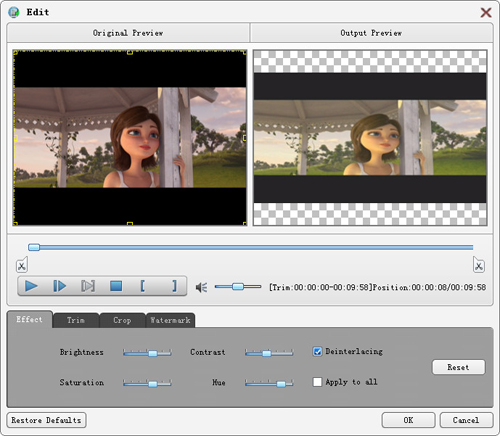Image resolution: width=500 pixels, height=436 pixels.
Task: Stop video playback
Action: [x=116, y=286]
